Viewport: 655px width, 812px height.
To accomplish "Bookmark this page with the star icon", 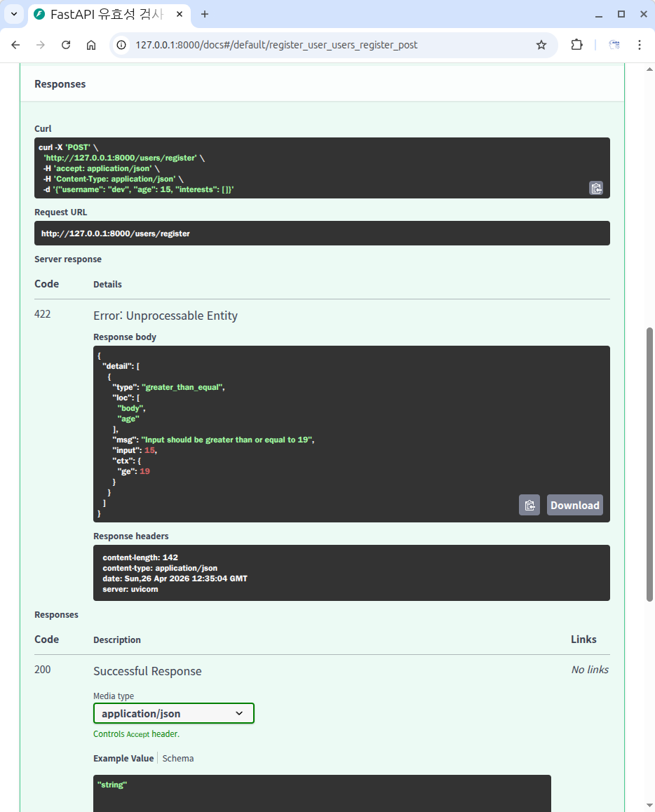I will tap(541, 45).
